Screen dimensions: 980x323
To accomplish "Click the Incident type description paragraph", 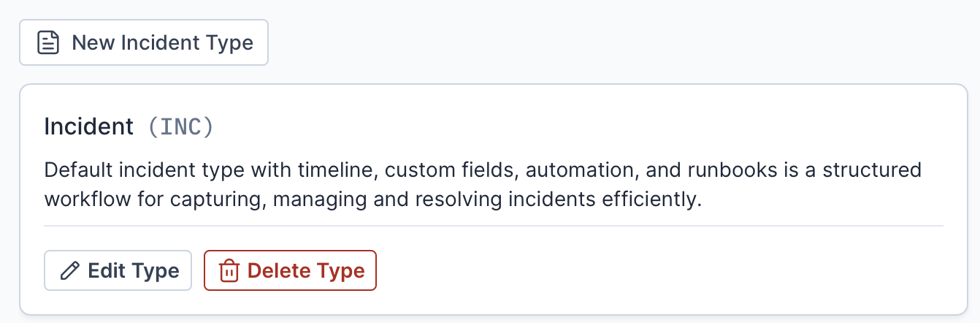I will coord(482,185).
